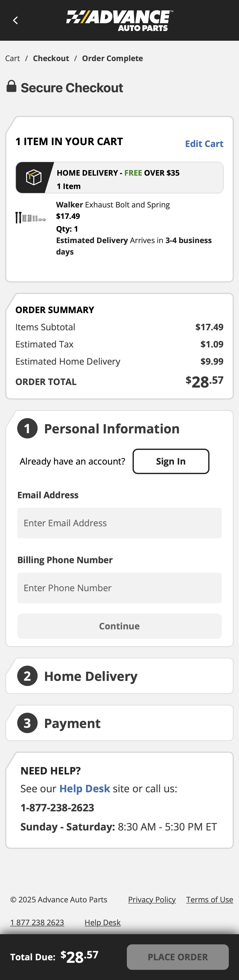This screenshot has width=239, height=980.
Task: Click the back arrow in the header
Action: [15, 20]
